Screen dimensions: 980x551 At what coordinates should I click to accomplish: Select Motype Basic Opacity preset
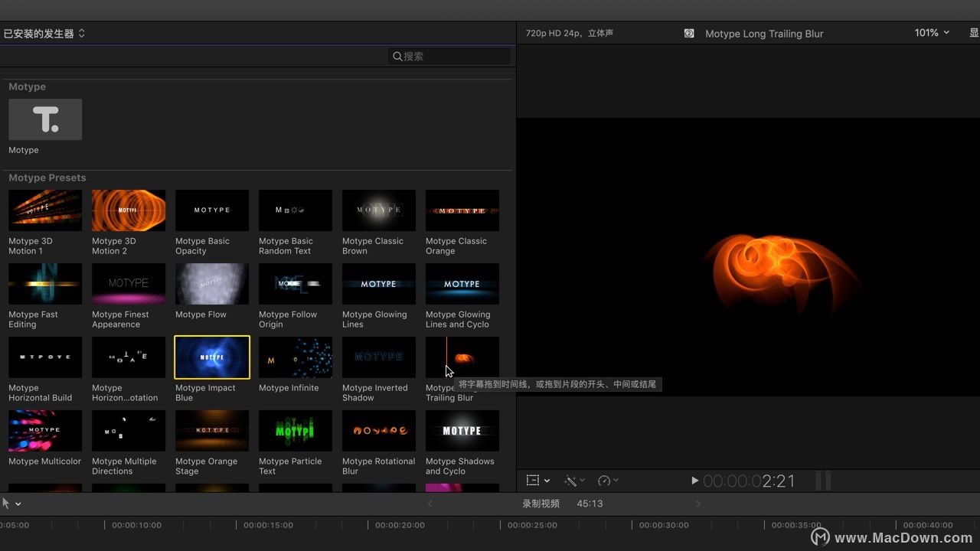point(212,210)
